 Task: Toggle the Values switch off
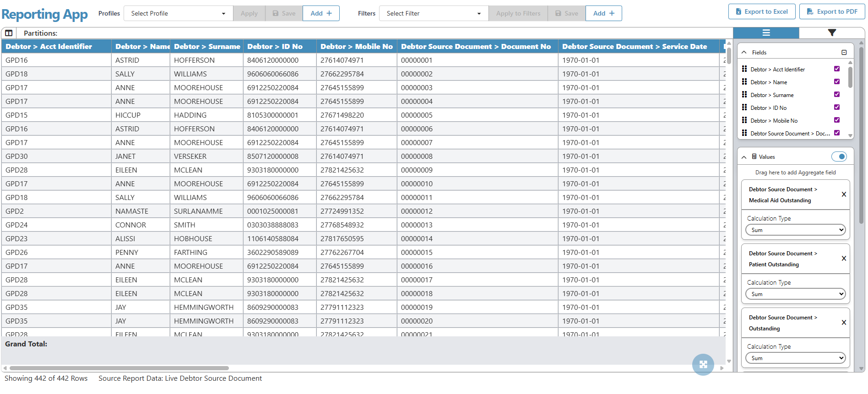(839, 157)
